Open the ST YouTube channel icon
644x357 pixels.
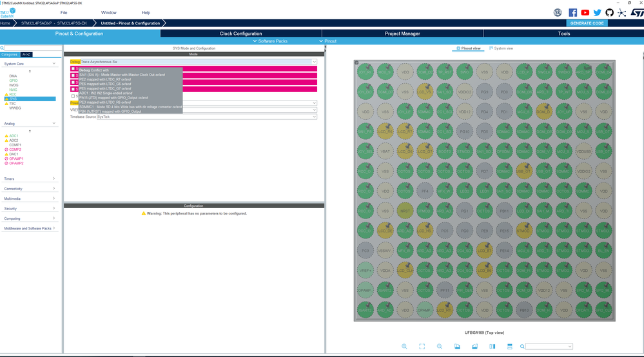click(x=585, y=13)
